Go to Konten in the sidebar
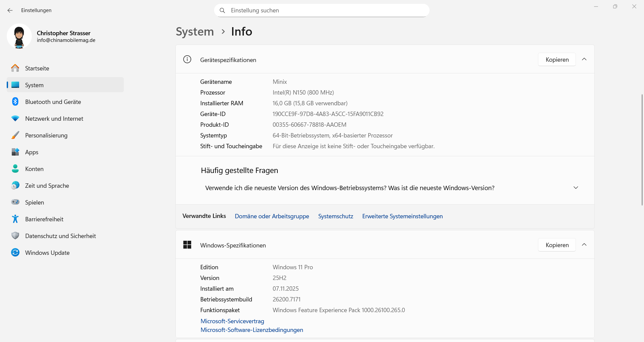 [x=34, y=169]
